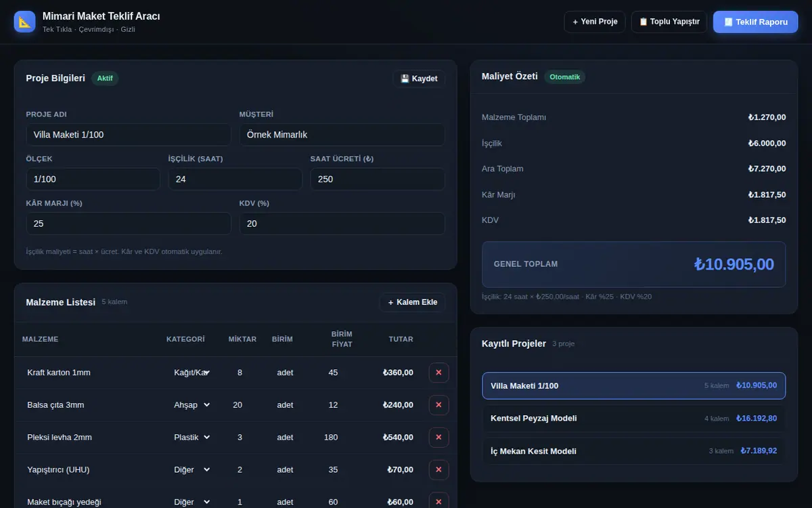This screenshot has height=508, width=812.
Task: Create a new project with Yeni Proje
Action: point(595,22)
